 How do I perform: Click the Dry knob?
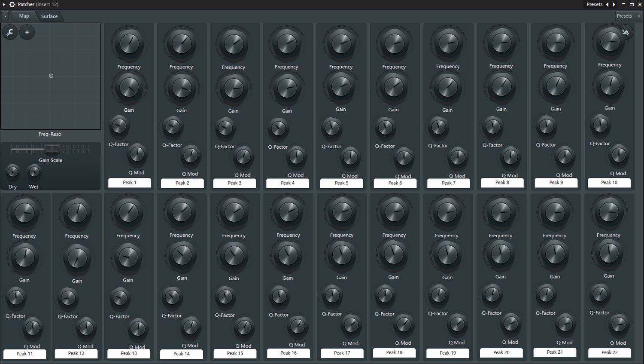tap(13, 172)
